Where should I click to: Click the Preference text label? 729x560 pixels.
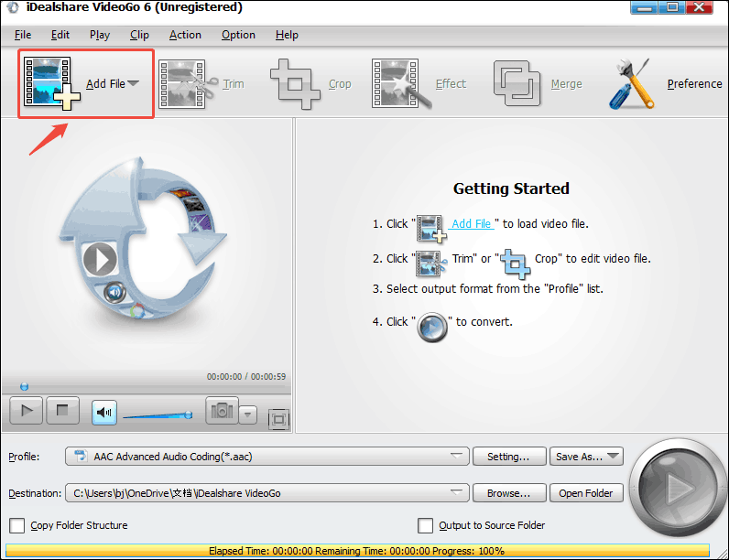point(694,84)
